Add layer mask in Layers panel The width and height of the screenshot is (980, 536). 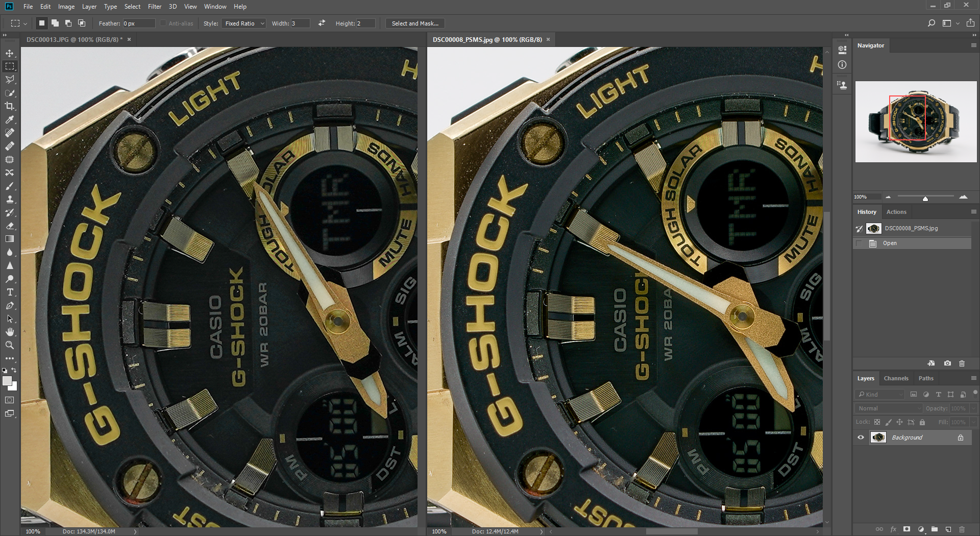pos(906,529)
